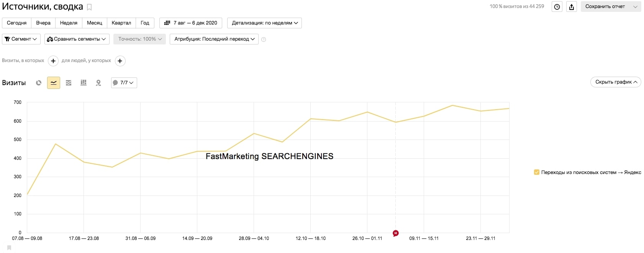Viewport: 644px width, 253px height.
Task: Click the bookmark icon beside report title
Action: pyautogui.click(x=89, y=7)
